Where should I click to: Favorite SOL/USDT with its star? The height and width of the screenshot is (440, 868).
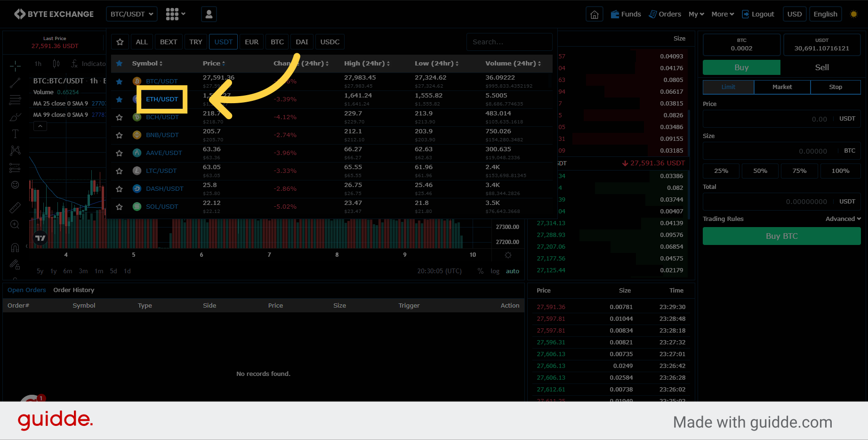click(120, 207)
